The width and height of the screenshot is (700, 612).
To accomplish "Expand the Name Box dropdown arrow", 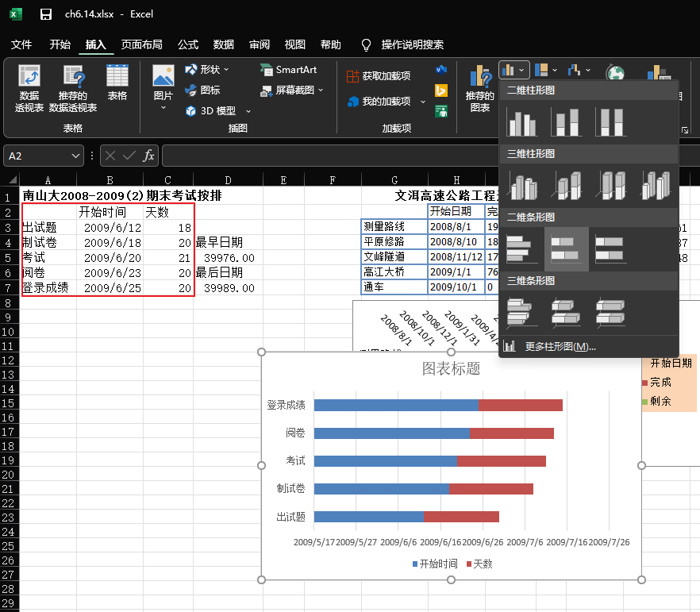I will point(75,156).
